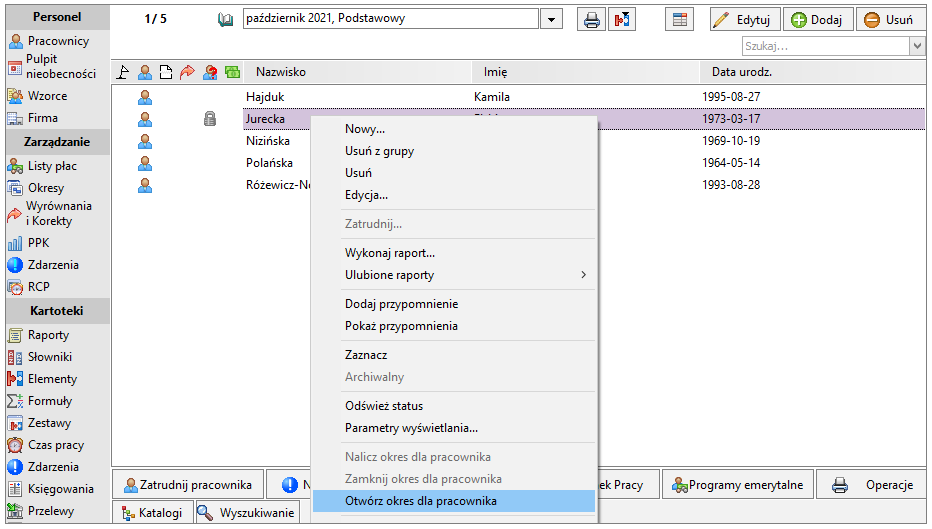Screen dimensions: 932x529
Task: Click the red-blue elements icon beside printer
Action: (622, 20)
